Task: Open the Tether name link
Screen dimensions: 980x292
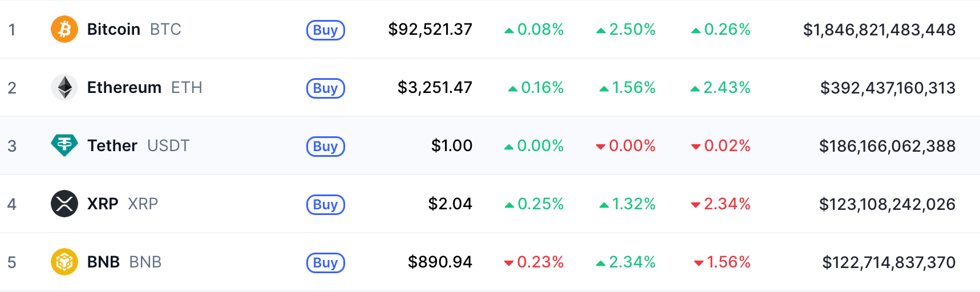Action: [112, 145]
